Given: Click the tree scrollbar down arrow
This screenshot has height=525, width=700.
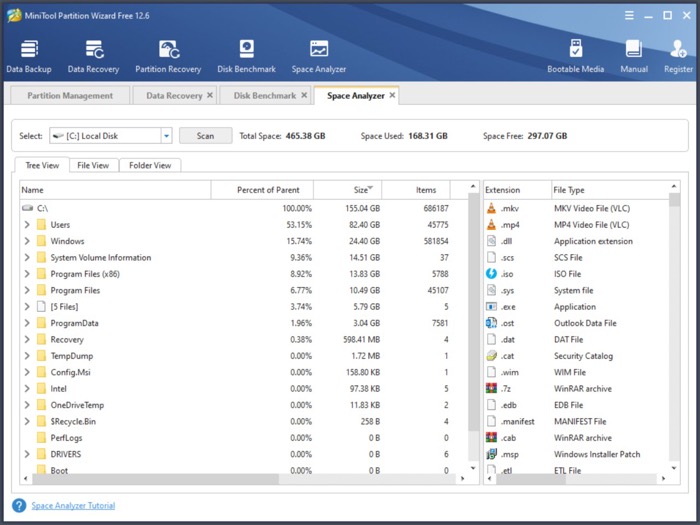Looking at the screenshot, I should coord(473,468).
